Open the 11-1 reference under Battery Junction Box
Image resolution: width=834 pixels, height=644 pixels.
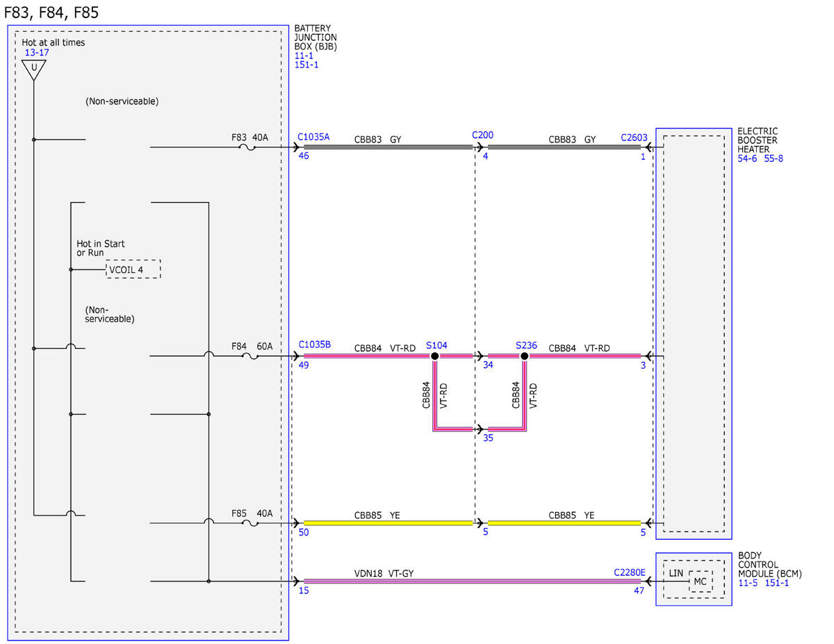point(304,56)
